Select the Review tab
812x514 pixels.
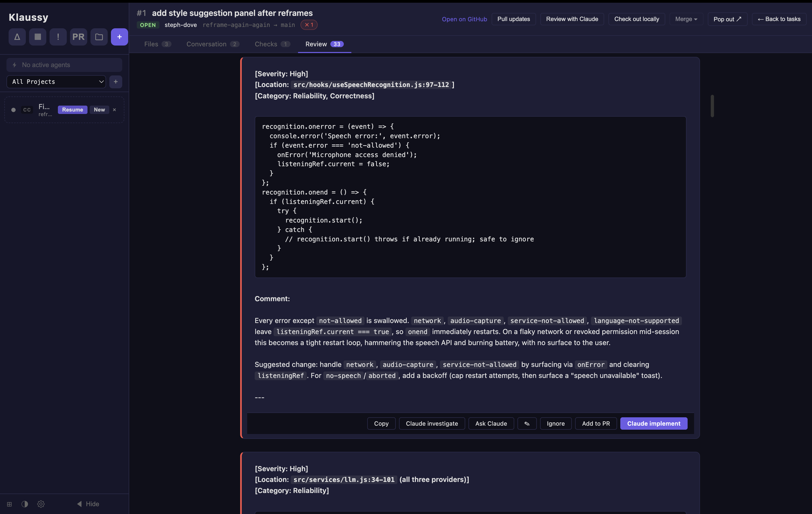324,44
